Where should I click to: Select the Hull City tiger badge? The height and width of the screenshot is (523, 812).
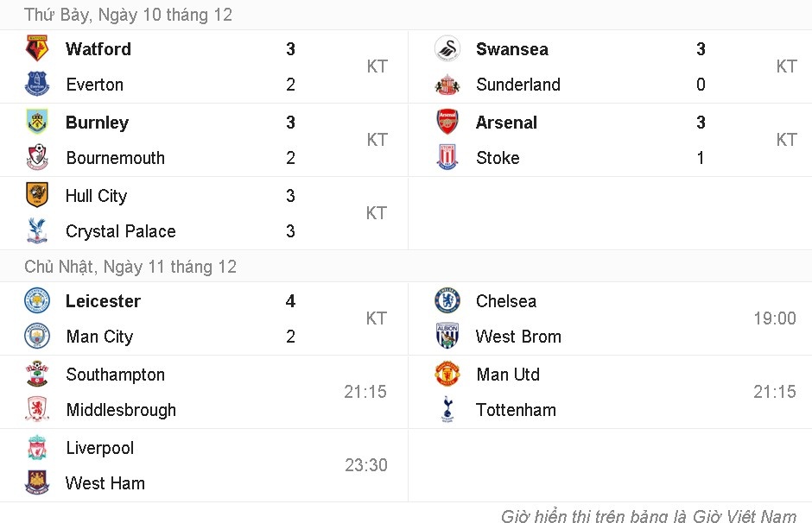[x=36, y=195]
